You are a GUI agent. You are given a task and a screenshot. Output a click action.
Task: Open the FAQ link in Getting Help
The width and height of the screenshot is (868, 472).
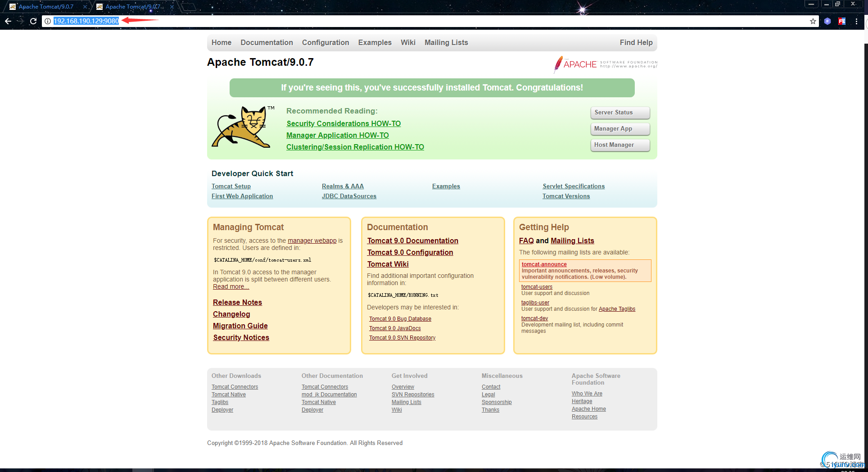click(526, 241)
